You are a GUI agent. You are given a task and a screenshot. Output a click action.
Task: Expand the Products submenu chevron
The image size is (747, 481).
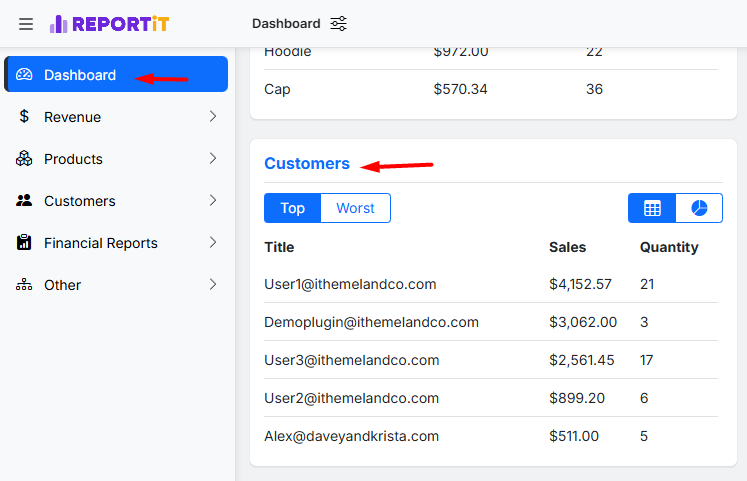(212, 159)
